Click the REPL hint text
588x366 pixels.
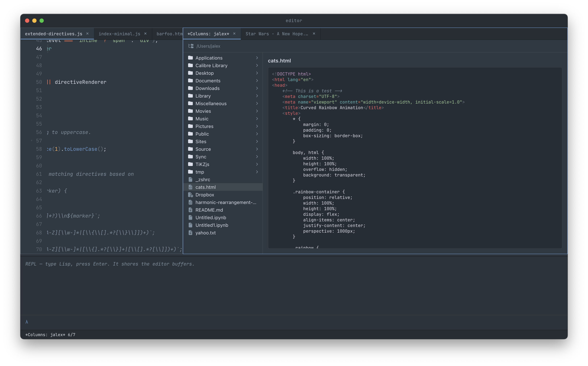pyautogui.click(x=110, y=264)
